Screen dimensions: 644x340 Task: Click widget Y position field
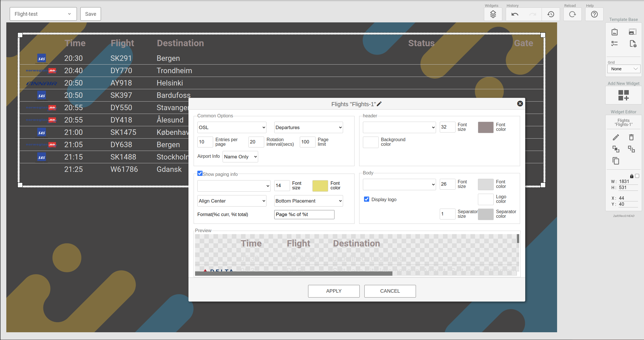pos(628,204)
